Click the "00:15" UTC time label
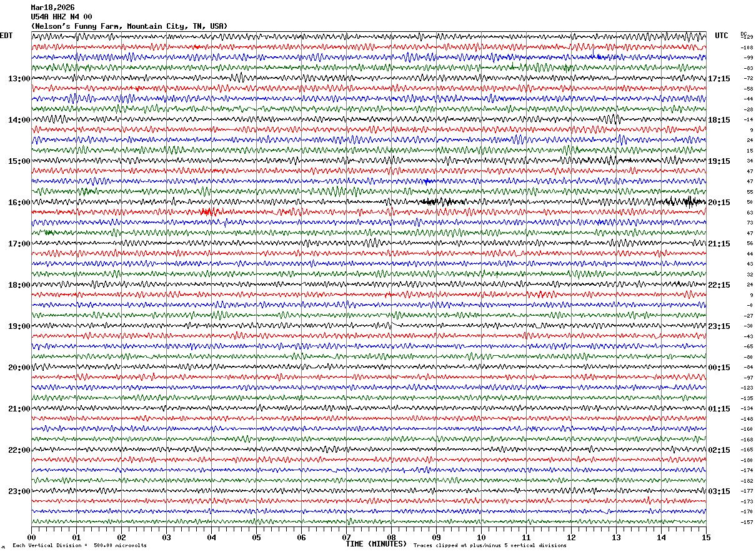The width and height of the screenshot is (756, 554). (719, 368)
